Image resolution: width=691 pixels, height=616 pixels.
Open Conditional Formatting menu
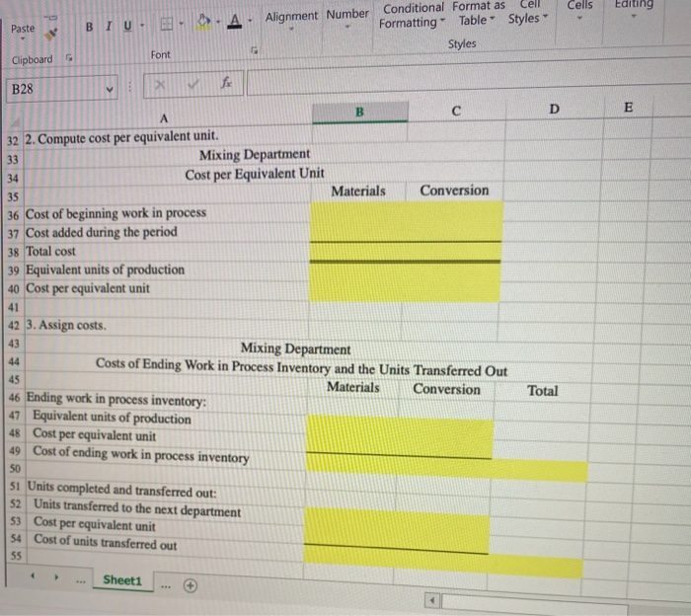coord(413,16)
